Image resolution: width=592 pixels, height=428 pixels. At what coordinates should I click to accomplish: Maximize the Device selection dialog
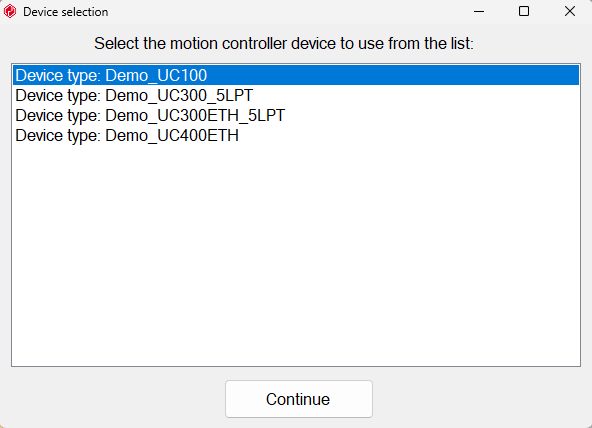[x=524, y=11]
